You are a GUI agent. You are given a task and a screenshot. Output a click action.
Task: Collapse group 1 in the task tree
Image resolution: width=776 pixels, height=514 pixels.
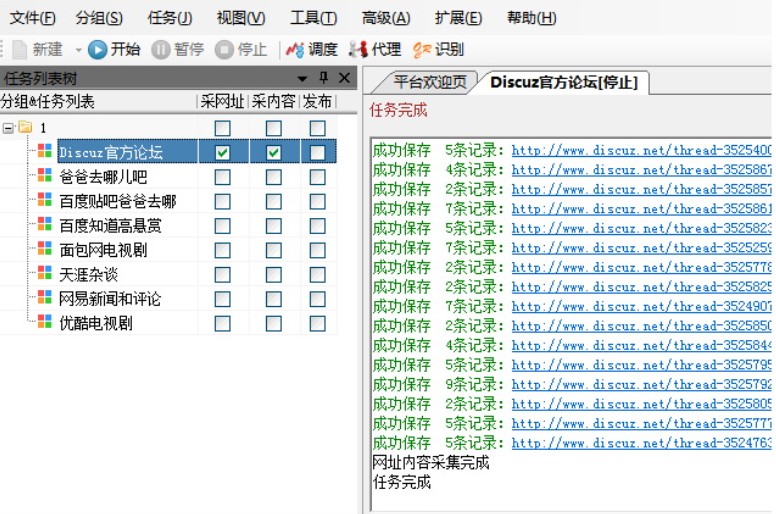point(8,128)
